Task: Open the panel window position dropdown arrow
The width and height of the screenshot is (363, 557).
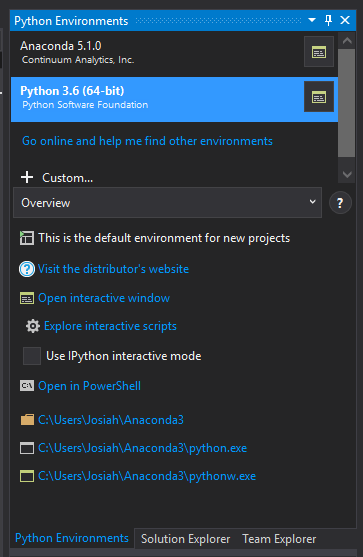Action: point(312,20)
